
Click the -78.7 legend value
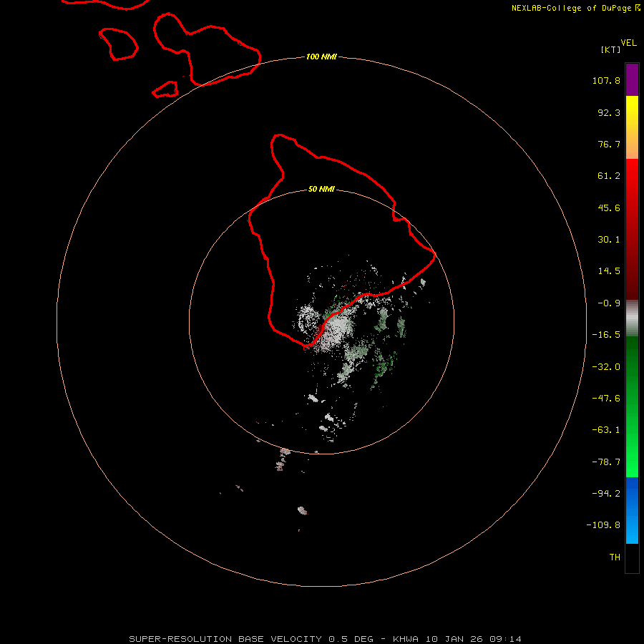point(606,462)
